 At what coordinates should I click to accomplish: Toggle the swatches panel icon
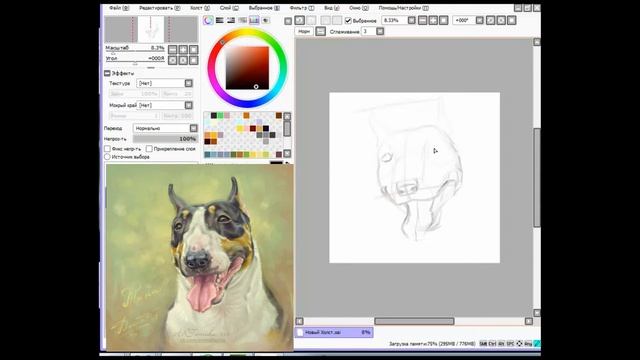[254, 20]
